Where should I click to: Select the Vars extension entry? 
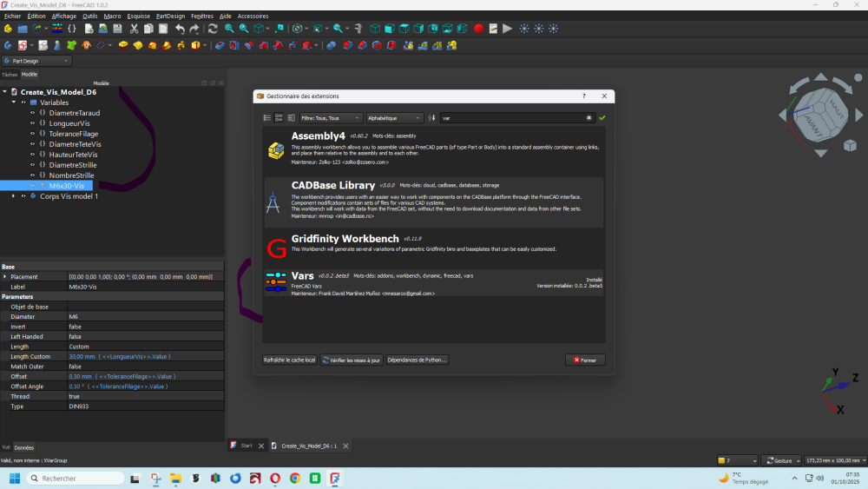(434, 283)
